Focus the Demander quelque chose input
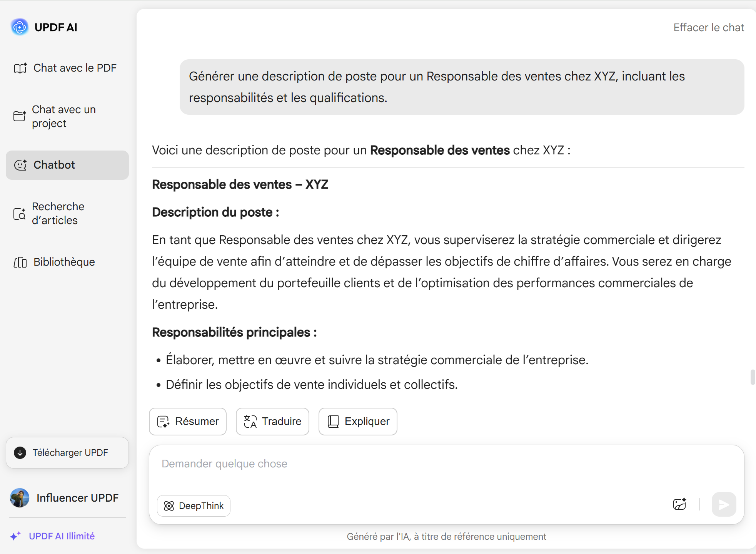The width and height of the screenshot is (756, 554). tap(446, 464)
